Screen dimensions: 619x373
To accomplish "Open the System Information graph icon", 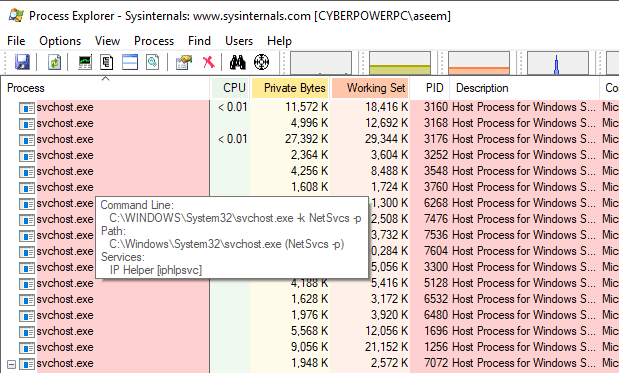I will coord(85,62).
